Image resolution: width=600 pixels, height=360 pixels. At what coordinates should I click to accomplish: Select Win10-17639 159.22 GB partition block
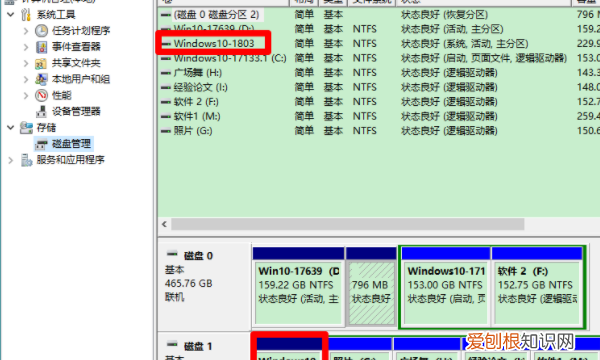click(x=298, y=287)
